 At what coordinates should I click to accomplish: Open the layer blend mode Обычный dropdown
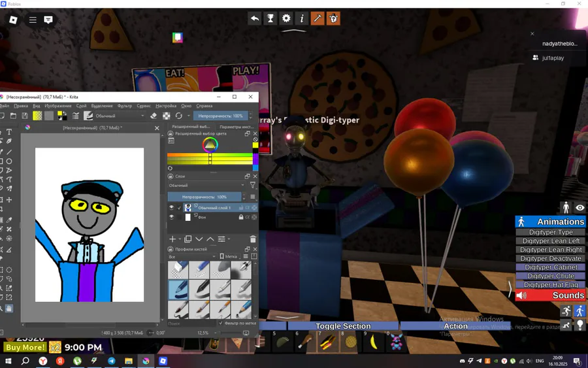click(206, 186)
